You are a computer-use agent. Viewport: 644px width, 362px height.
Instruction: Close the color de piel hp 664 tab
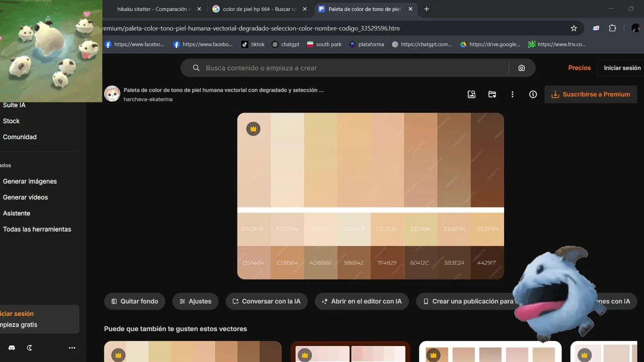coord(304,9)
